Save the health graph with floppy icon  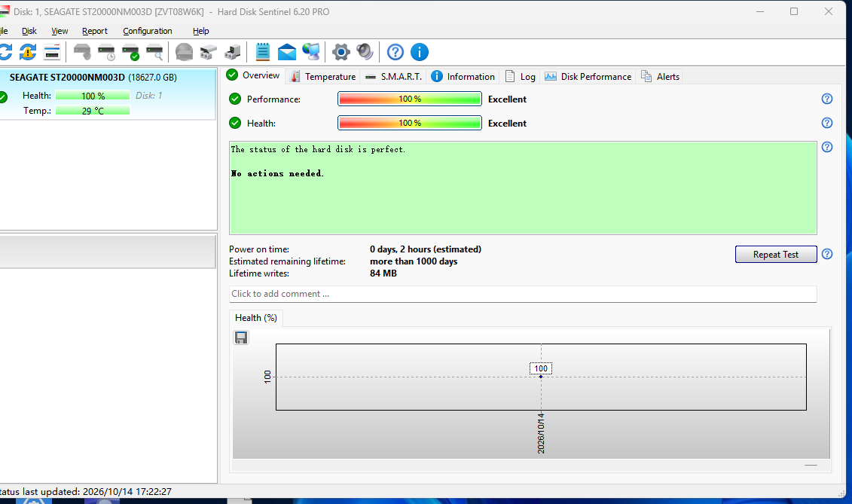point(241,338)
